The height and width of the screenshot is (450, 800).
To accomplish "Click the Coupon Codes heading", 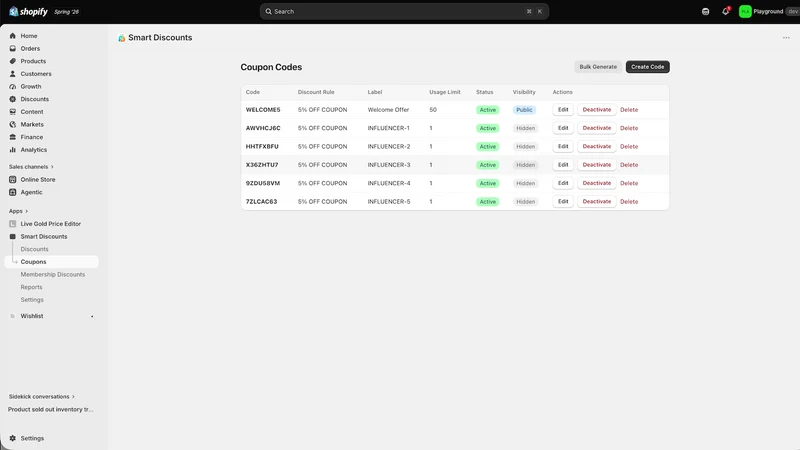I will click(271, 67).
